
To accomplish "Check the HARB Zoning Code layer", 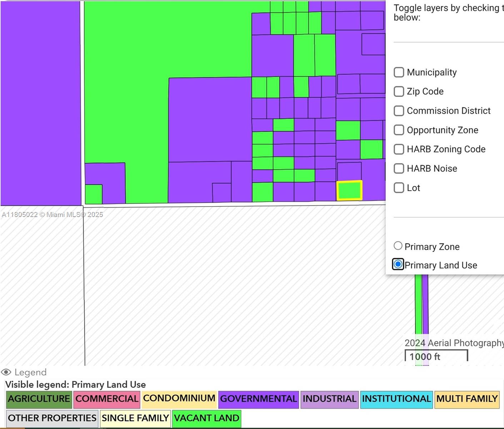I will coord(399,149).
